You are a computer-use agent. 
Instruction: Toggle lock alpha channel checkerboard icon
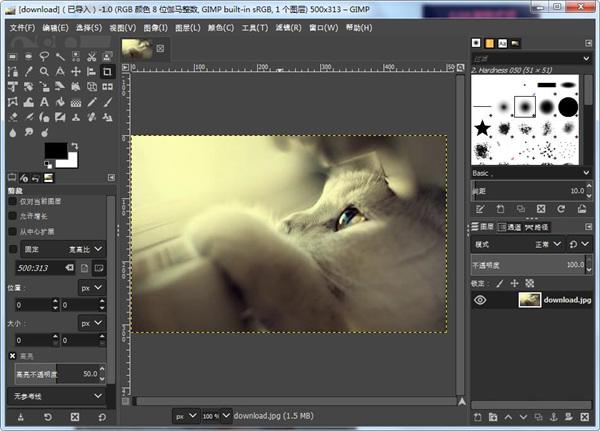(530, 283)
